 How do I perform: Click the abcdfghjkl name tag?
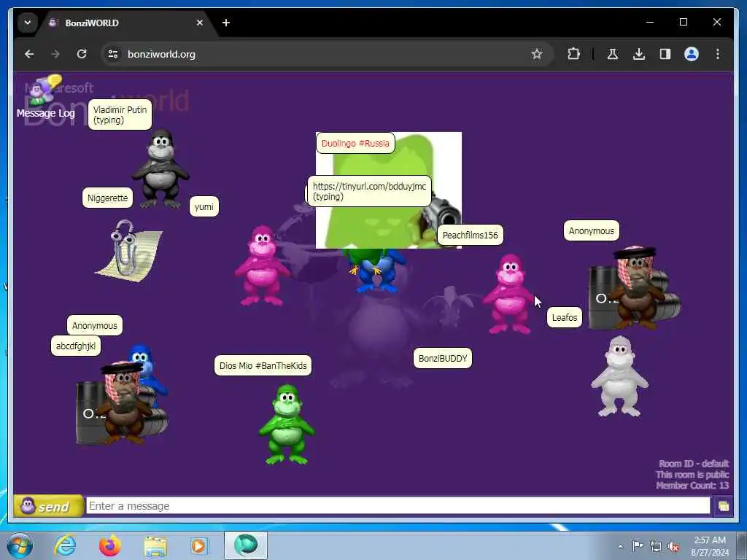click(x=76, y=346)
